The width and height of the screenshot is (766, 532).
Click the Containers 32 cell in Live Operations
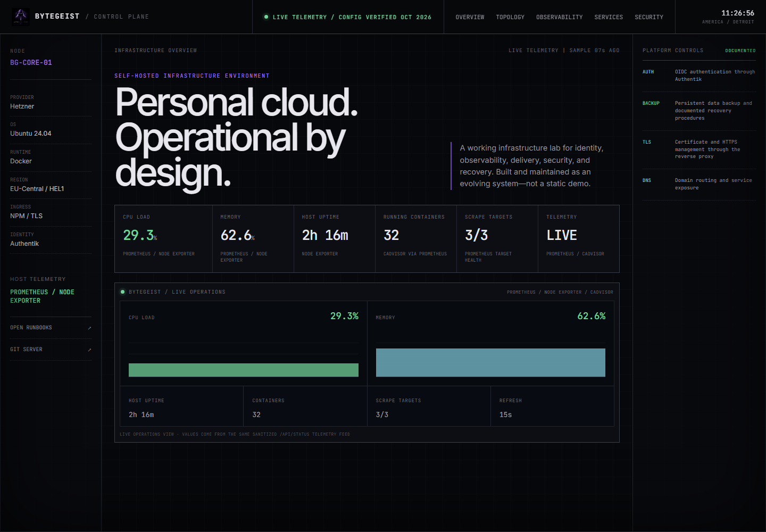305,406
